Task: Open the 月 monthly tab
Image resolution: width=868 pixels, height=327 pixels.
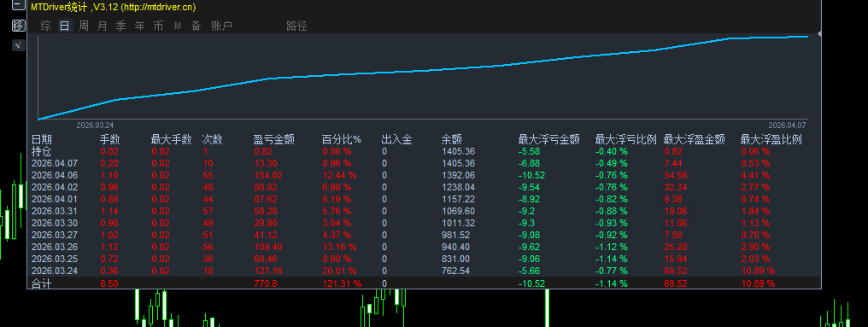Action: [x=103, y=26]
